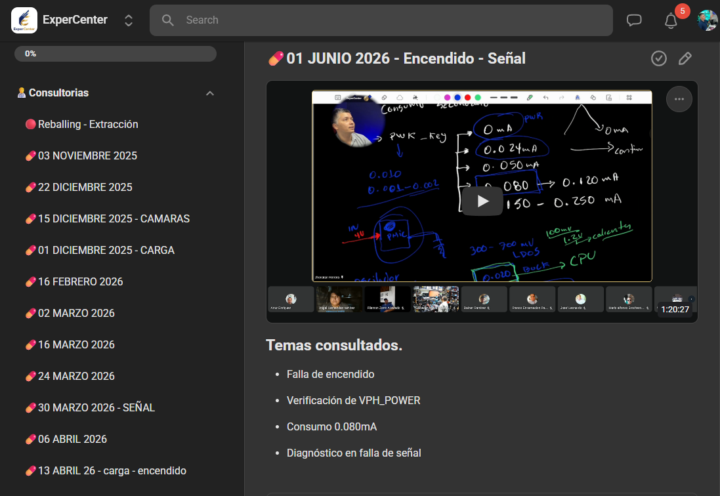Screen dimensions: 720x496
Task: Click the whiteboard eraser tool icon
Action: tap(384, 97)
